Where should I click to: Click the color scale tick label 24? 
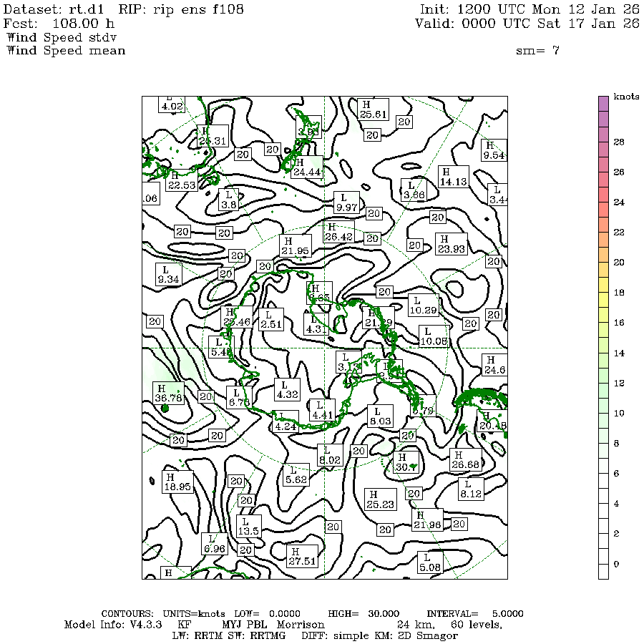(x=619, y=202)
